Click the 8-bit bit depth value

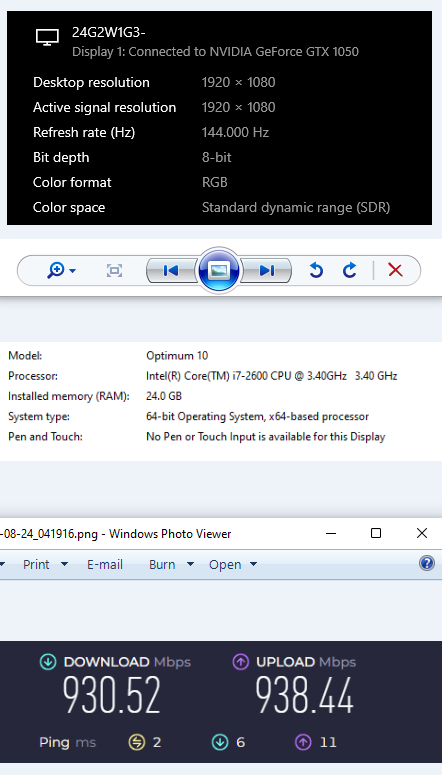click(x=217, y=157)
